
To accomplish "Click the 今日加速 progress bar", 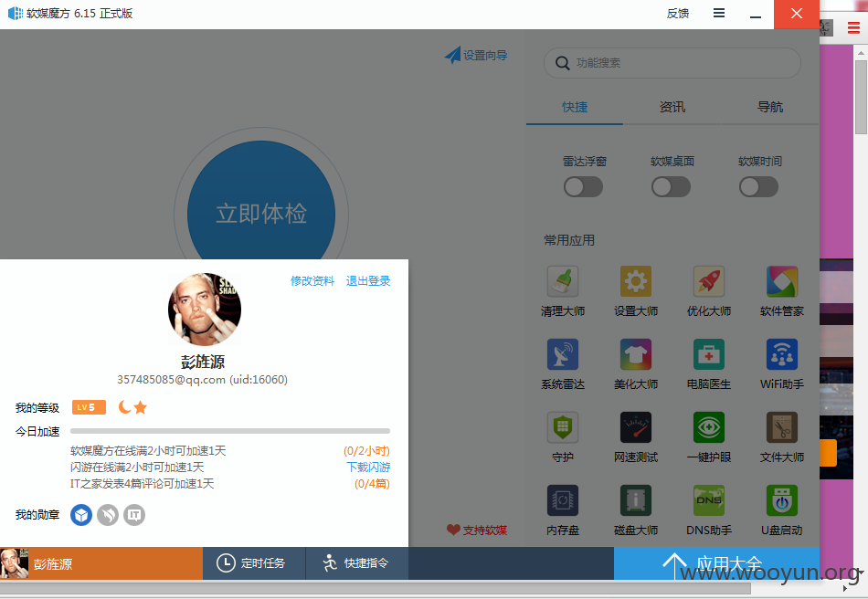I will [x=229, y=431].
